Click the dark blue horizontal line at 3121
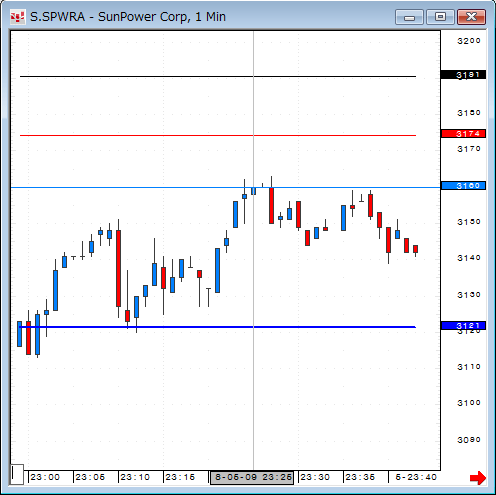 218,327
